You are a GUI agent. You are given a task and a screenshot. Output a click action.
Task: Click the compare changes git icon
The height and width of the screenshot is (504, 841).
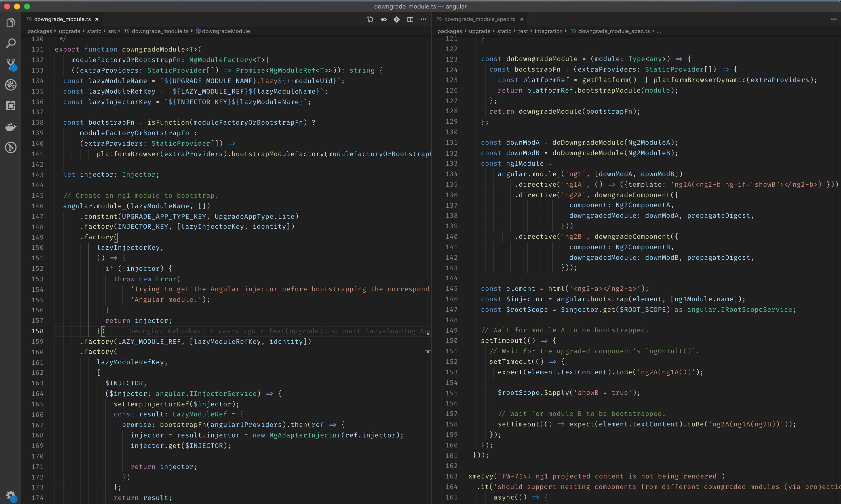coord(370,19)
